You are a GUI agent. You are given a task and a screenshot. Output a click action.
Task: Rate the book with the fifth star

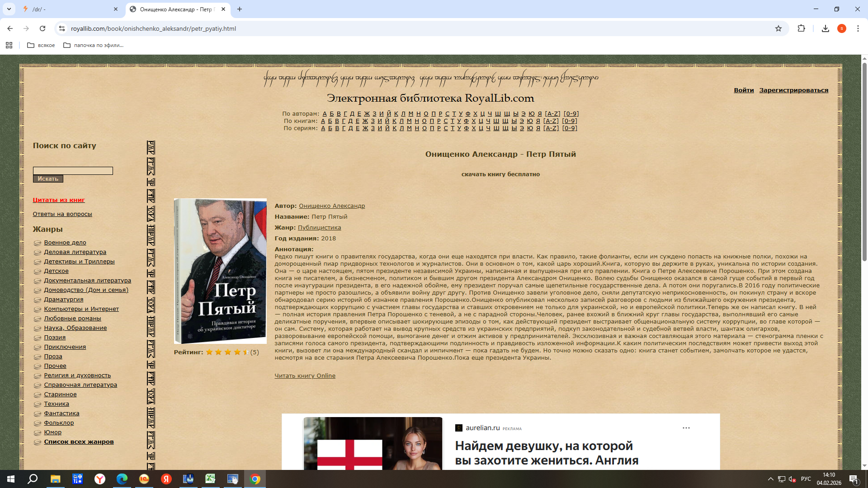(x=246, y=352)
